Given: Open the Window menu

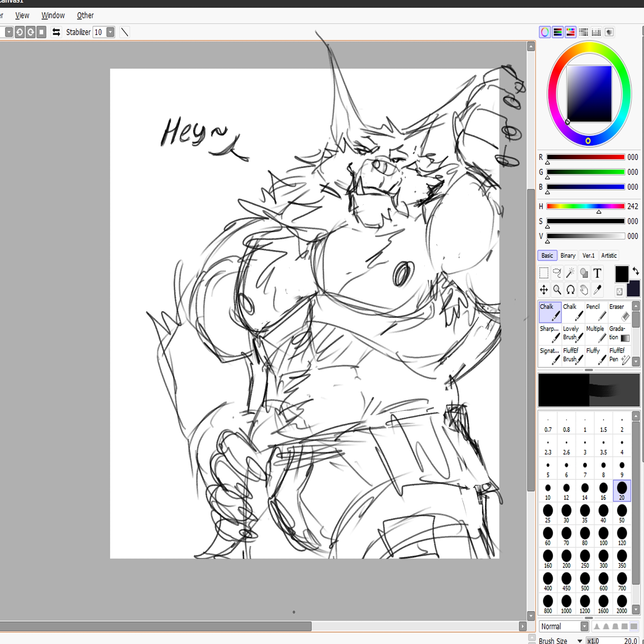Looking at the screenshot, I should [x=53, y=15].
